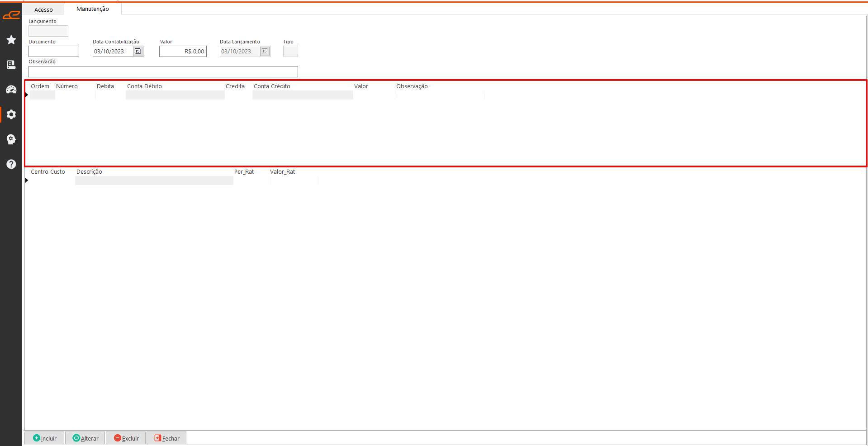
Task: Open the sidebar register module icon
Action: coord(11,65)
